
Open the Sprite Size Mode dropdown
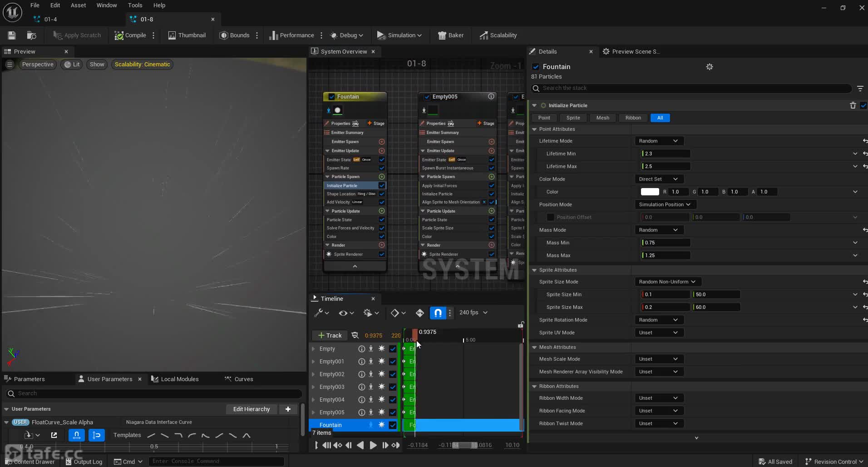[667, 282]
